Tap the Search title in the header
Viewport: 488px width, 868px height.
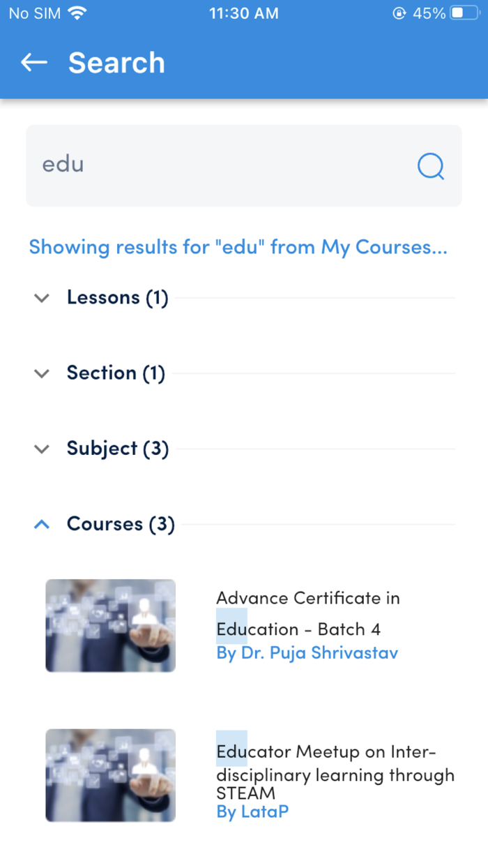click(x=116, y=63)
